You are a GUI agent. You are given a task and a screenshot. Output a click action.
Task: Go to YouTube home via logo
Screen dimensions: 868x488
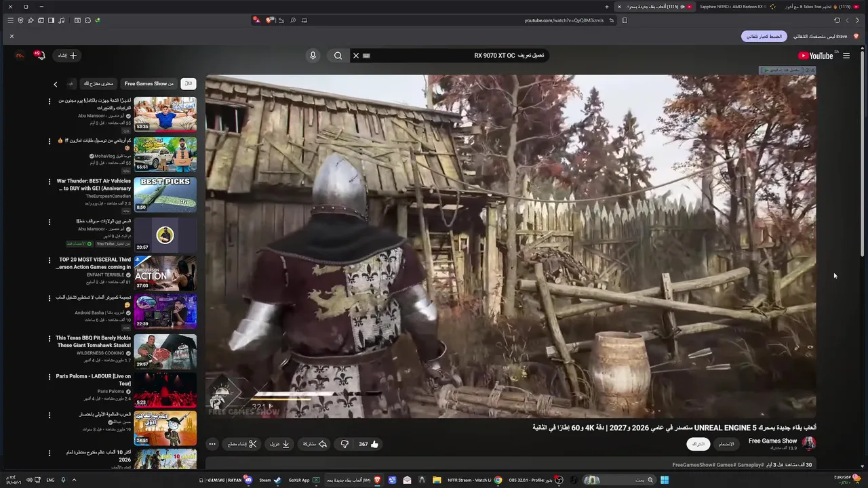pyautogui.click(x=815, y=56)
